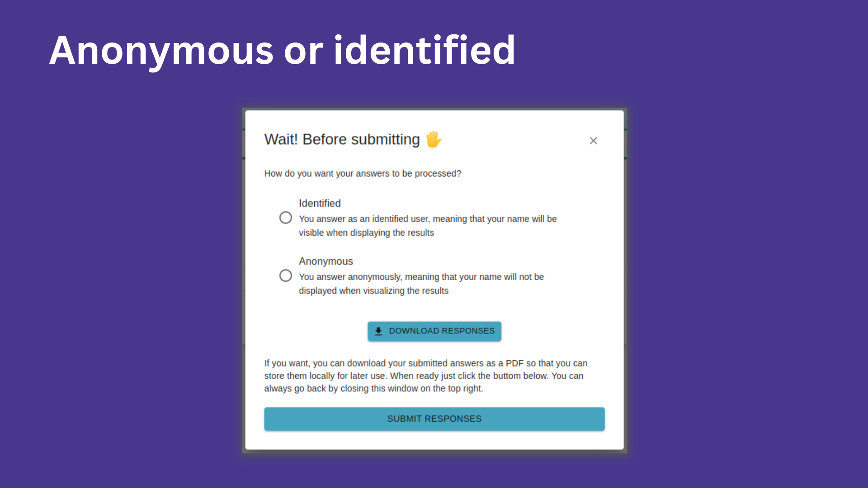Screen dimensions: 868x488
Task: Click the identified user description text
Action: (427, 219)
